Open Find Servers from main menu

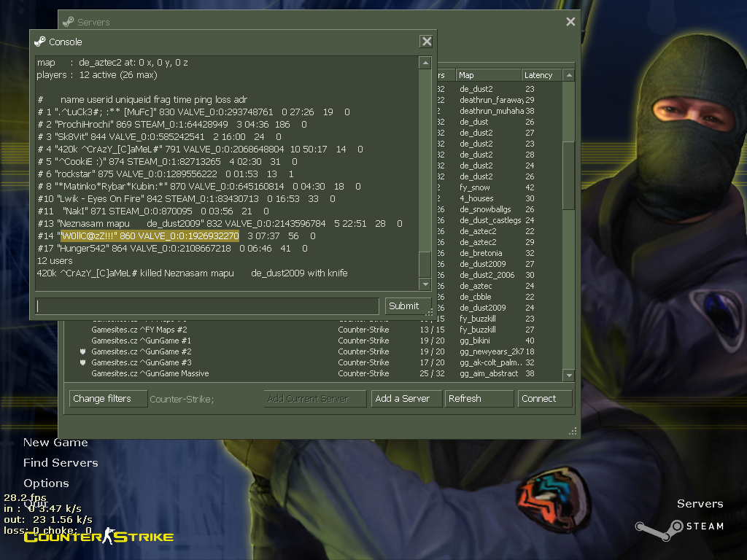tap(61, 463)
